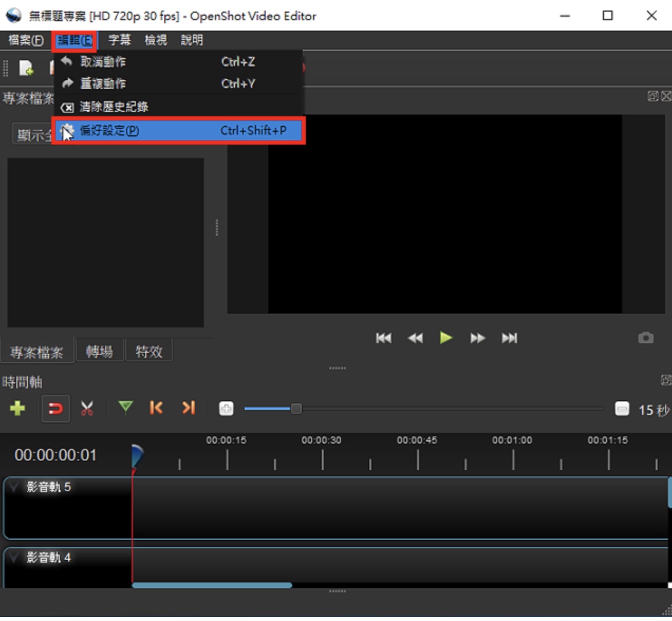Close the 編輯(E) menu in menu bar
Image resolution: width=672 pixels, height=621 pixels.
click(74, 40)
